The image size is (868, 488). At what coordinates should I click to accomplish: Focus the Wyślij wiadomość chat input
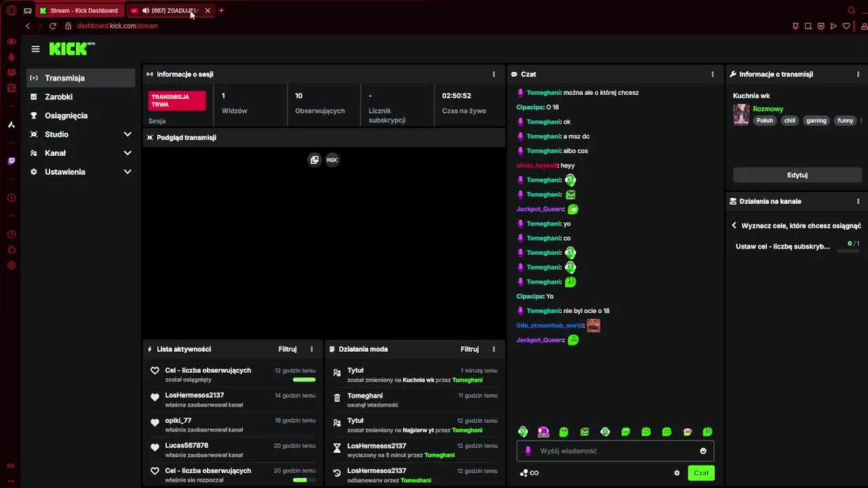pos(615,451)
